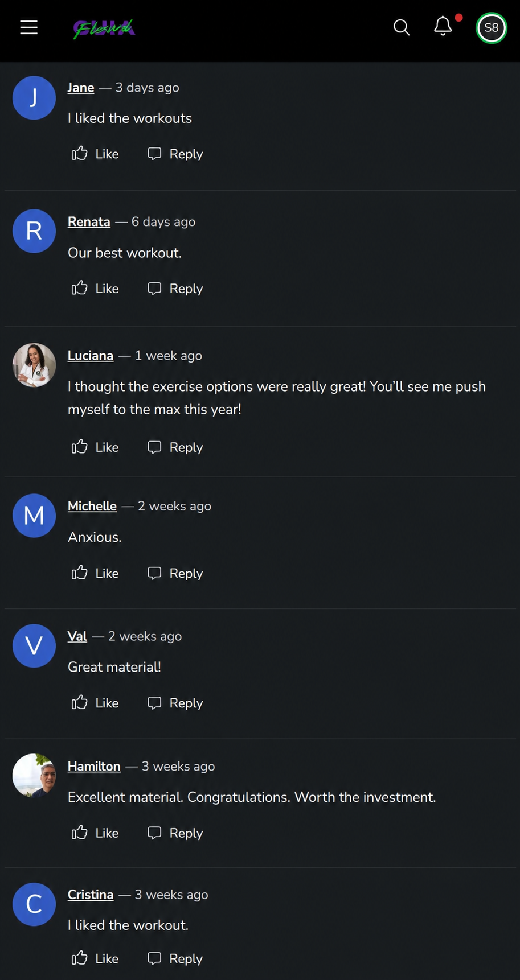
Task: Click reply bubble icon on Renata's comment
Action: coord(154,289)
